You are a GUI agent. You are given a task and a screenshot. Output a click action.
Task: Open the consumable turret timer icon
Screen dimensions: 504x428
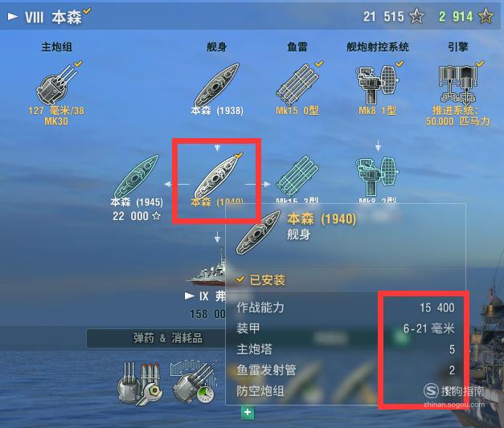pos(194,381)
